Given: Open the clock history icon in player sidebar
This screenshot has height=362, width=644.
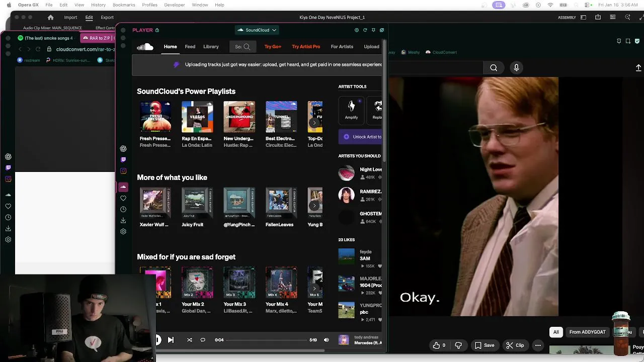Looking at the screenshot, I should click(x=123, y=209).
